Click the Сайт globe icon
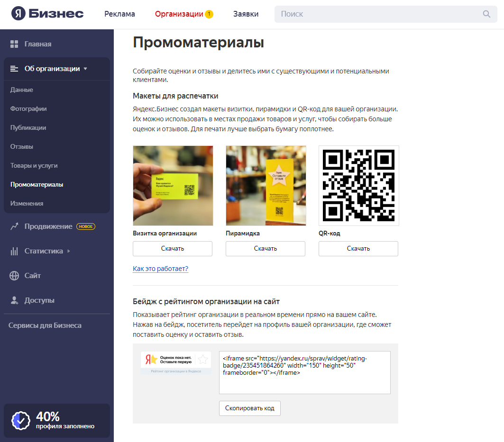504x442 pixels. (14, 276)
